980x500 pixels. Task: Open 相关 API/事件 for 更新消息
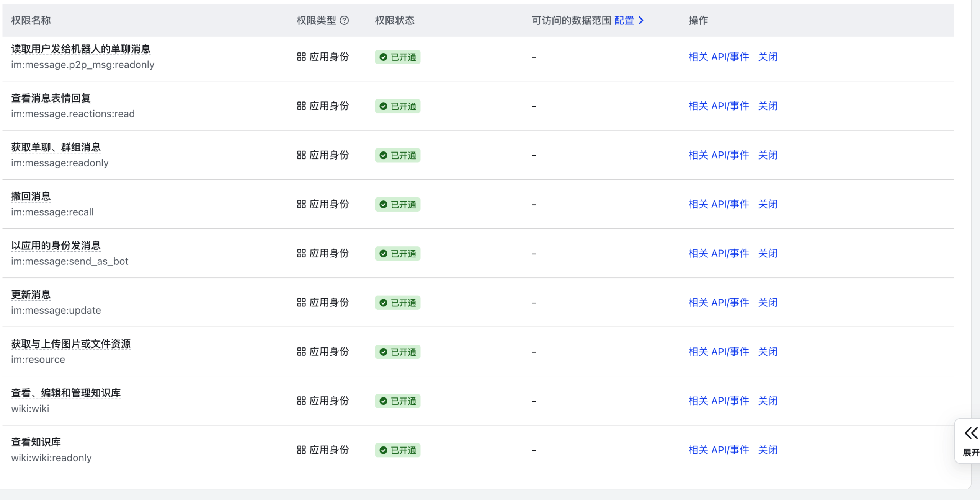(718, 303)
